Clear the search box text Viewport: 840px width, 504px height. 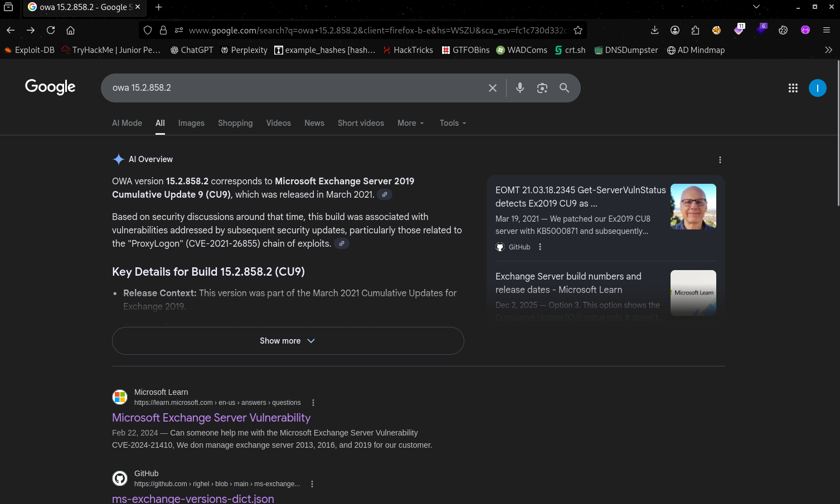tap(493, 88)
